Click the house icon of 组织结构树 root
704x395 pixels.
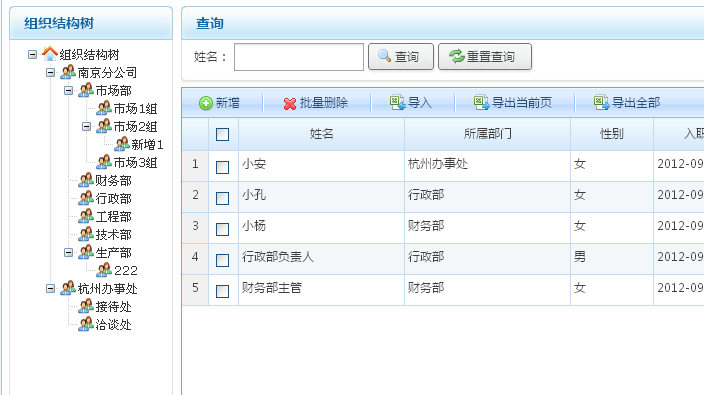pyautogui.click(x=50, y=54)
